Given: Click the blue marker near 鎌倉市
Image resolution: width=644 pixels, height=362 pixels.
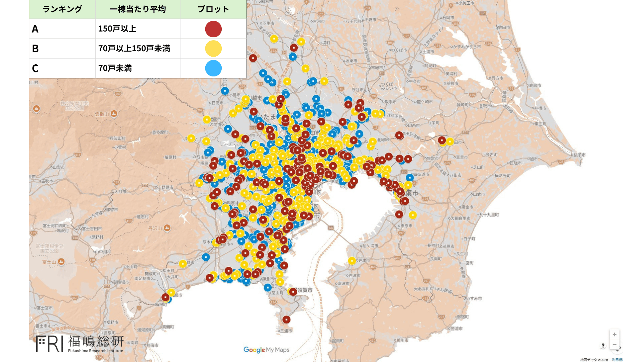Looking at the screenshot, I should (268, 287).
